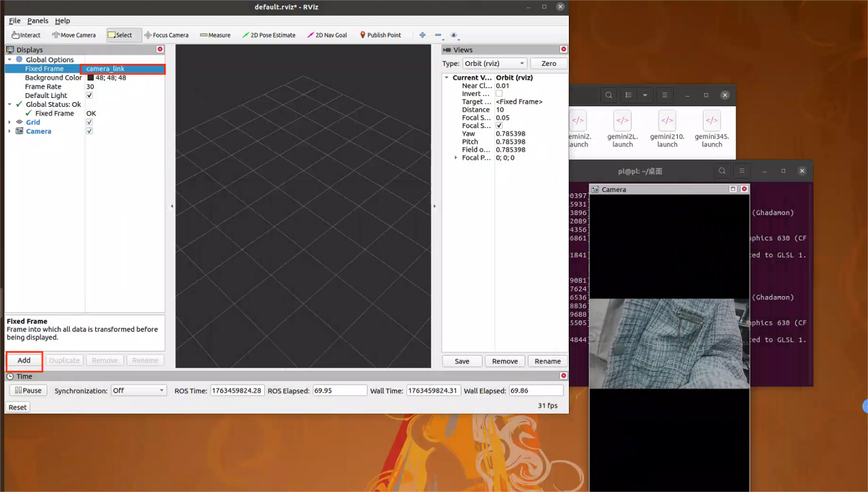Select the Interact tool
This screenshot has height=492, width=868.
tap(26, 35)
